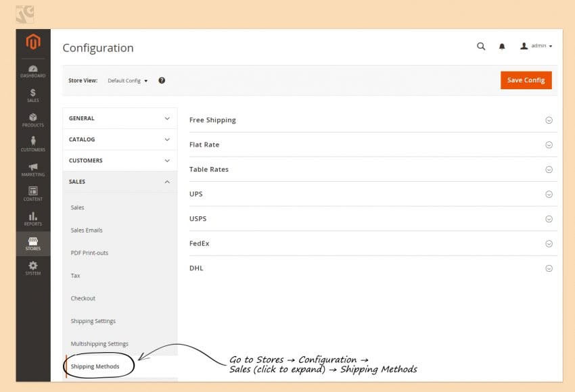
Task: Click the Flat Rate heading text
Action: (x=204, y=145)
